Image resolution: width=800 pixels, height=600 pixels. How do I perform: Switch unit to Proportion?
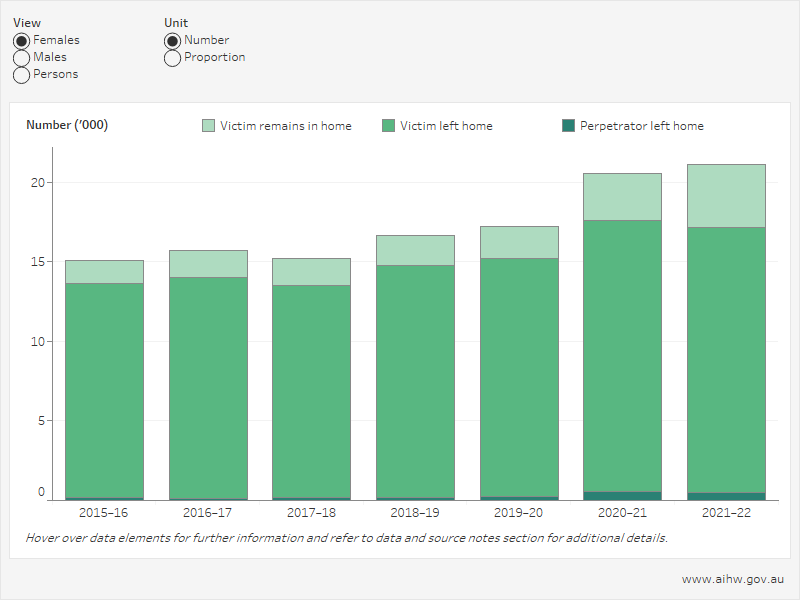172,58
